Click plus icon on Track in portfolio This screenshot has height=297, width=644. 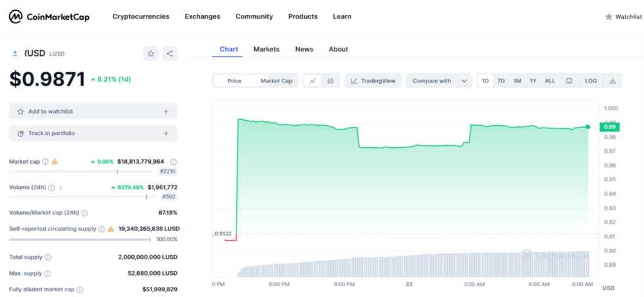(166, 133)
